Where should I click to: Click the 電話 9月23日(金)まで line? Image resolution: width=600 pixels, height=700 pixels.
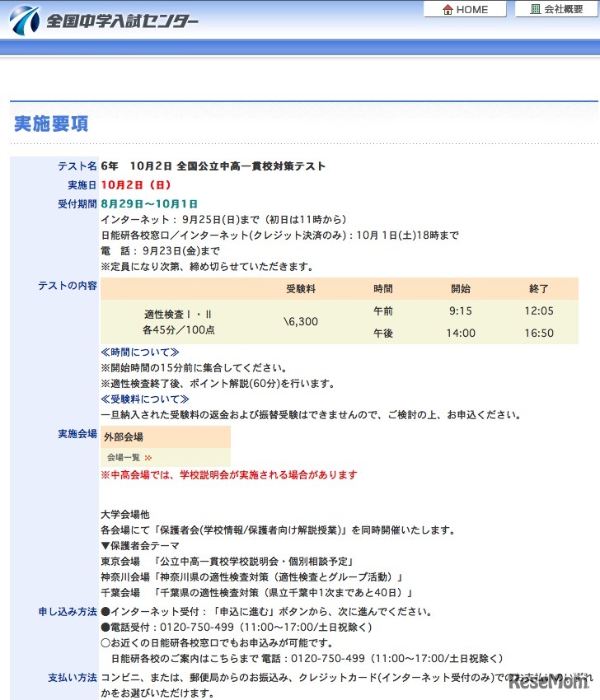pos(161,251)
